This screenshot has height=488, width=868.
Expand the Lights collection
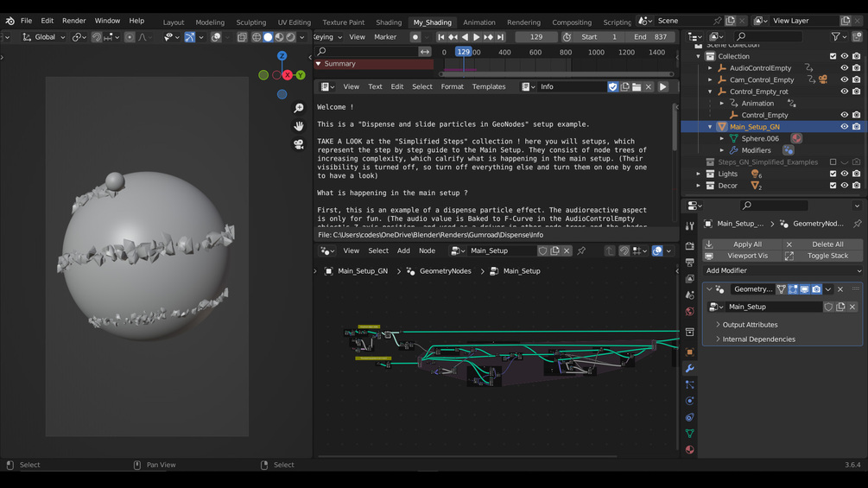coord(699,174)
